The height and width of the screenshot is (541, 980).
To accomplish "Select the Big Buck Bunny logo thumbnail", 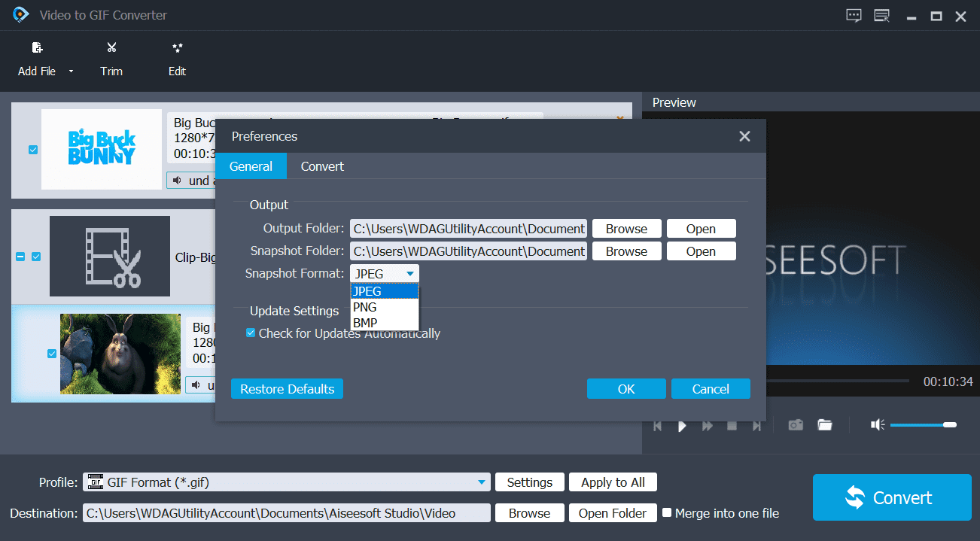I will coord(102,149).
